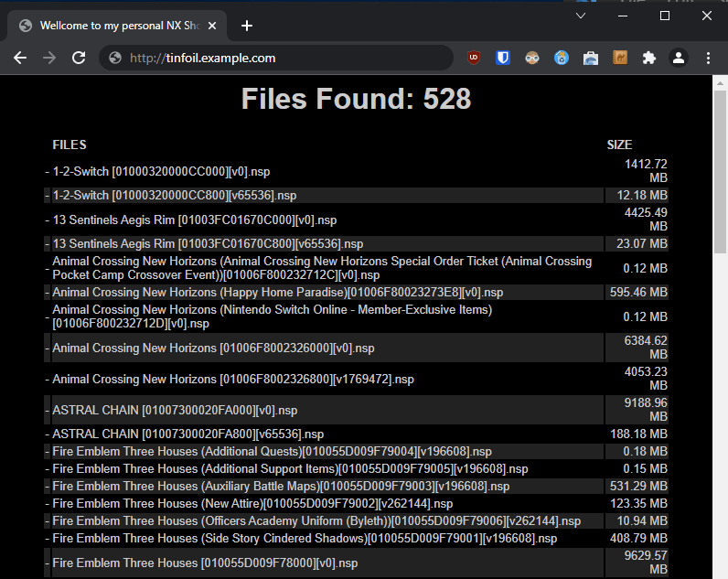Reload the current page
The width and height of the screenshot is (728, 579).
pyautogui.click(x=79, y=58)
